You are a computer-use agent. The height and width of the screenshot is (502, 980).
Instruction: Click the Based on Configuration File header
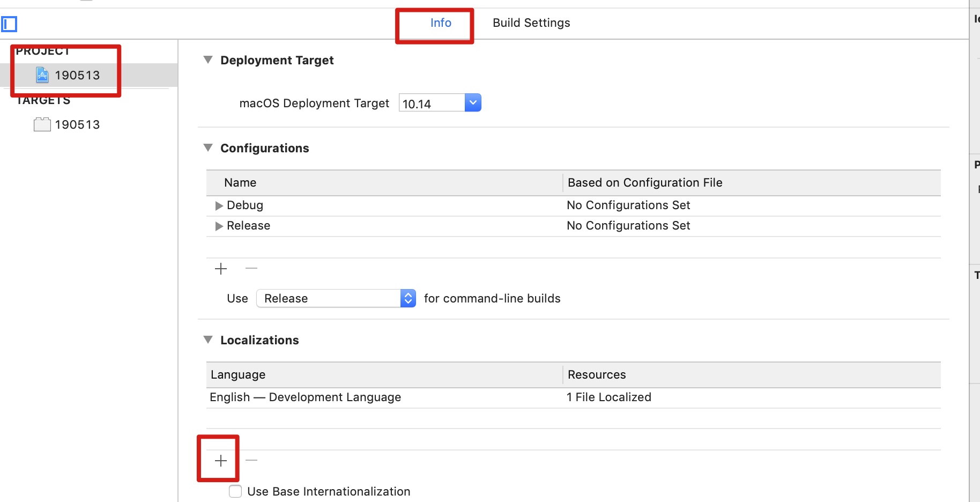645,183
